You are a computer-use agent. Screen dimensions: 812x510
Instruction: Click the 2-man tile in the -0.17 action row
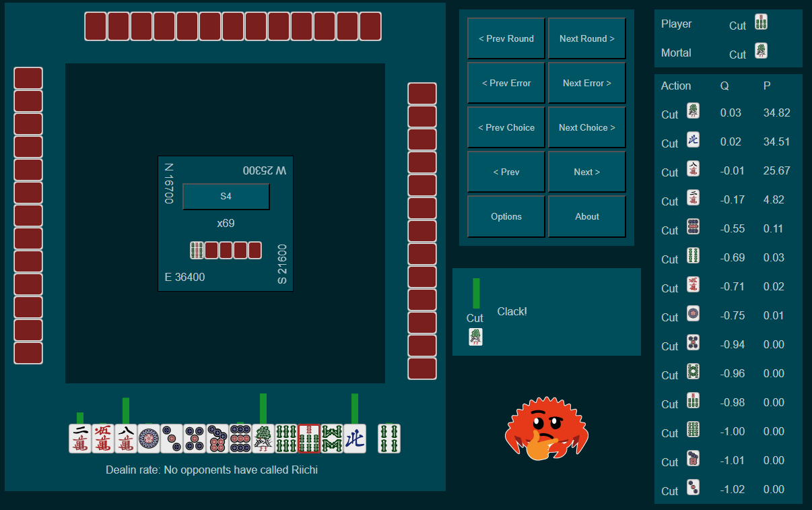click(693, 198)
